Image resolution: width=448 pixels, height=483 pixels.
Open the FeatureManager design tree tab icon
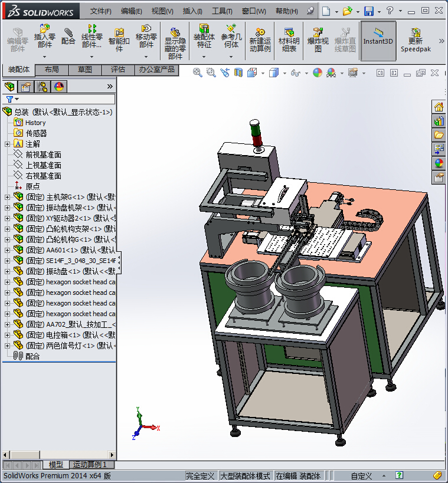[9, 87]
